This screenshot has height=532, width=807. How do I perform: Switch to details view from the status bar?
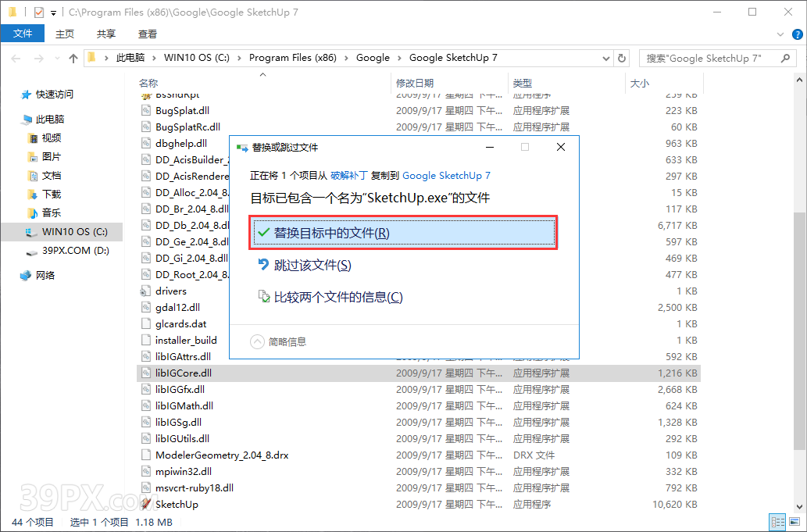point(777,522)
